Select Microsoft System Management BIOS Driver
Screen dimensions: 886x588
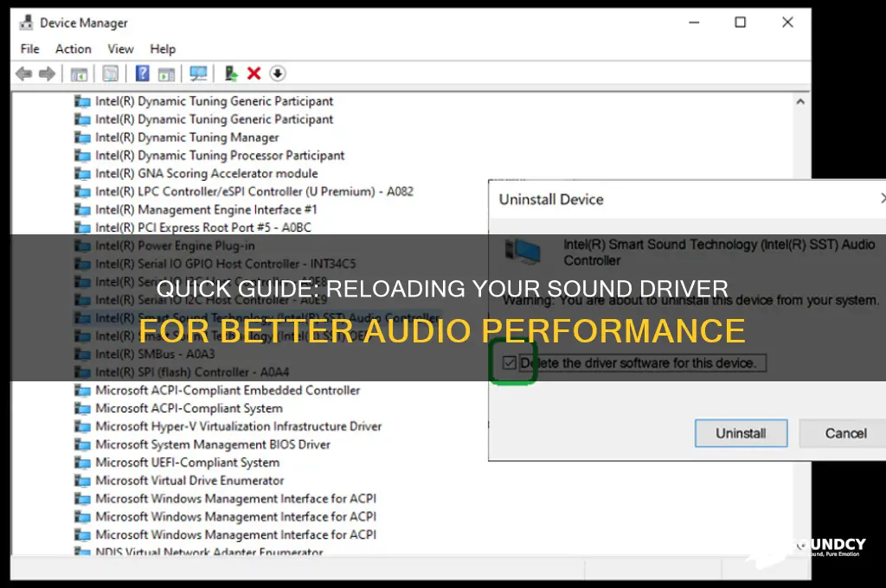[202, 444]
